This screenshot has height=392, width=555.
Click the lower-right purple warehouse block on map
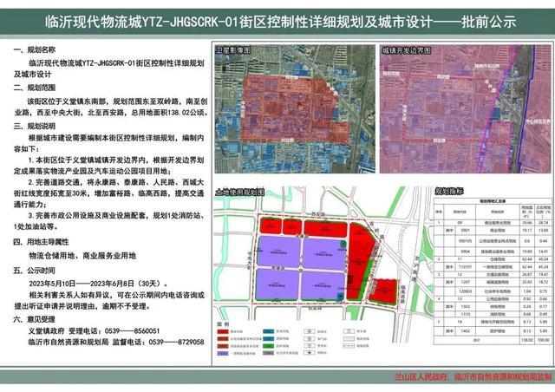click(323, 284)
